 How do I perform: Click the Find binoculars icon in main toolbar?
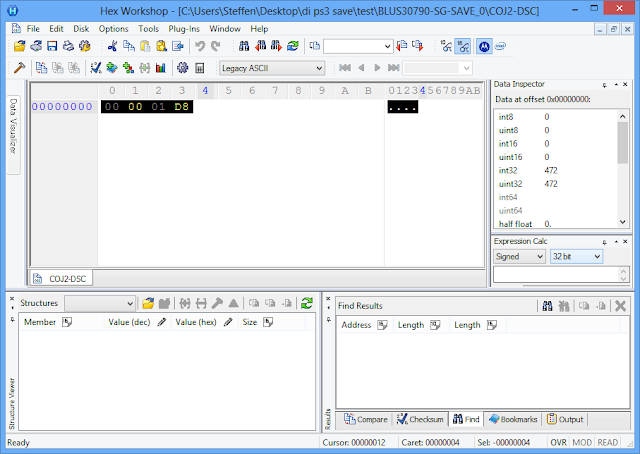(243, 46)
